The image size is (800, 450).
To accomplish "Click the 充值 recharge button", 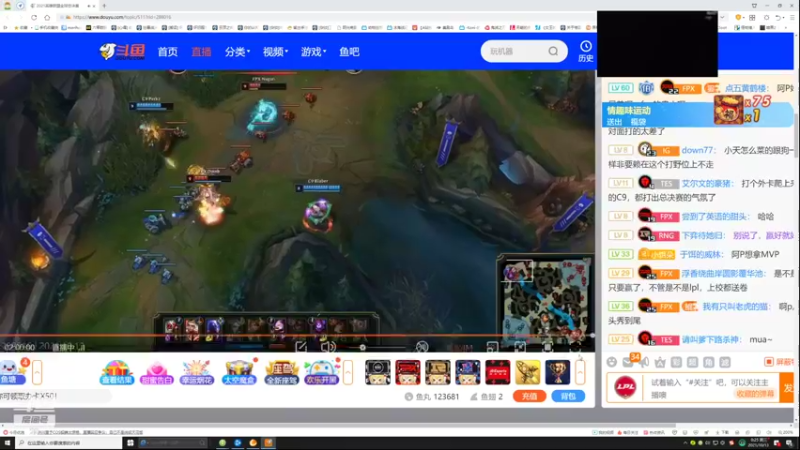I will 529,396.
